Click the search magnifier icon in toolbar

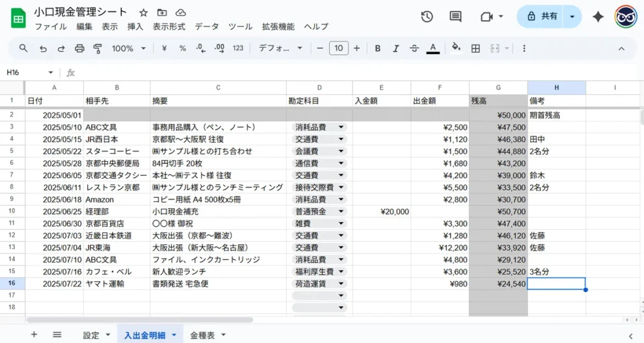pyautogui.click(x=23, y=48)
